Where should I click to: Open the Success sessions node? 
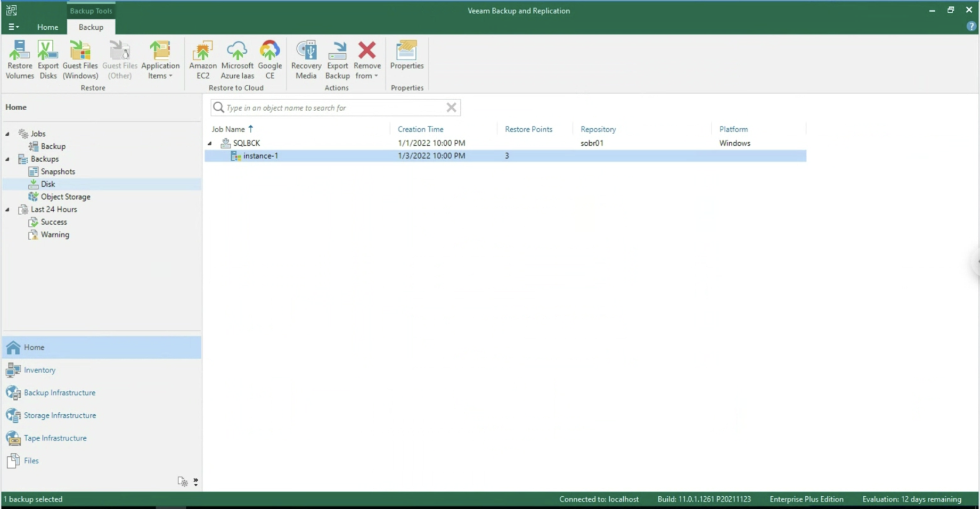pos(54,222)
